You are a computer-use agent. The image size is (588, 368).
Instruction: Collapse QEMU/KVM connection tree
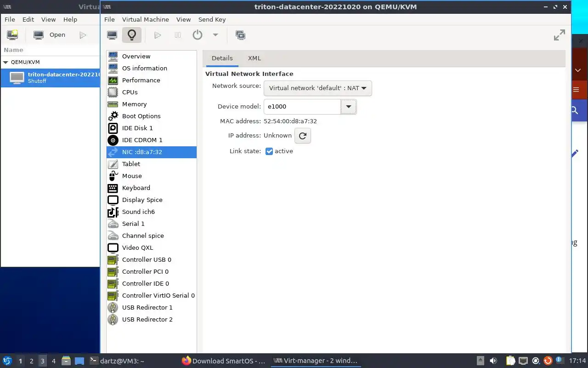(6, 62)
